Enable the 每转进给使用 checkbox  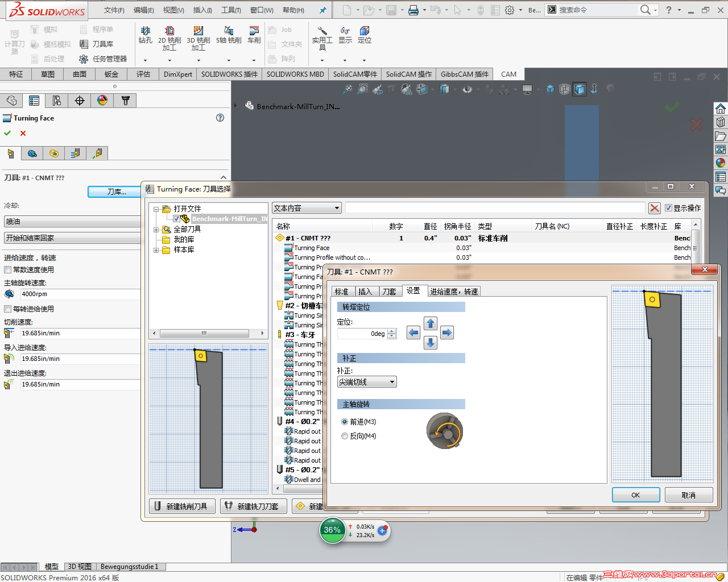[x=7, y=309]
